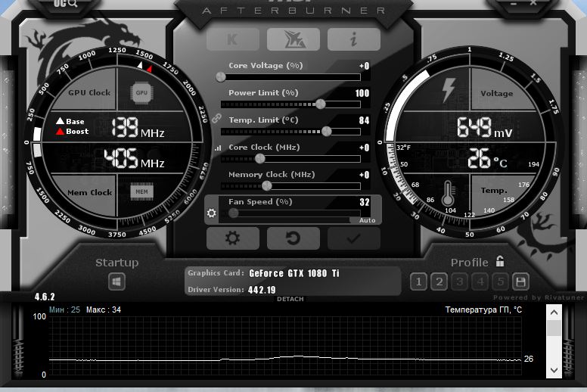The image size is (587, 392).
Task: Click the Fan Speed value 32
Action: point(365,202)
